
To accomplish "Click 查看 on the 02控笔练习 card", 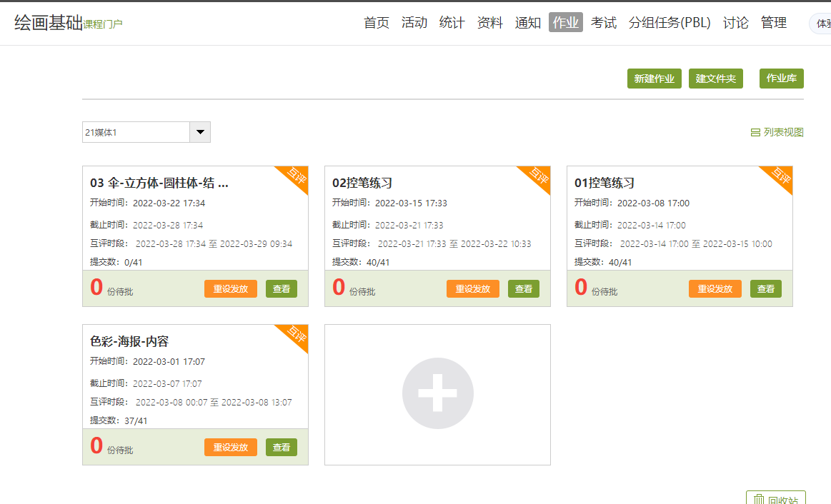I will [524, 289].
